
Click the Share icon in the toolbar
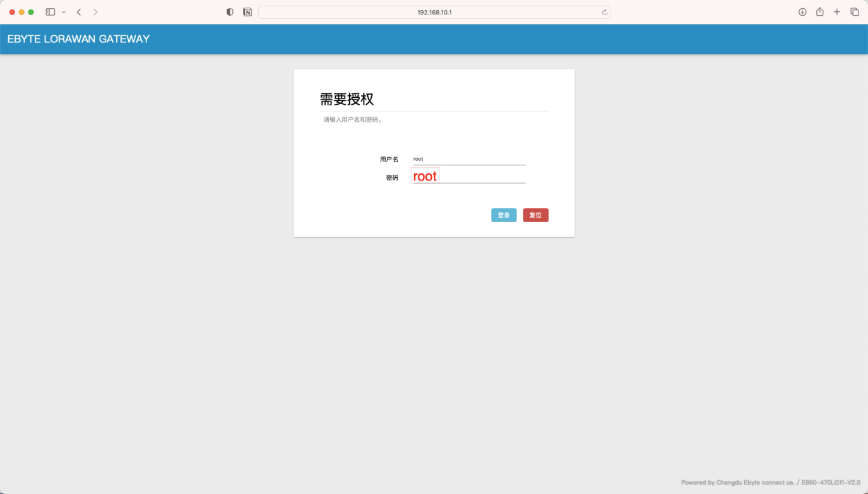coord(819,11)
